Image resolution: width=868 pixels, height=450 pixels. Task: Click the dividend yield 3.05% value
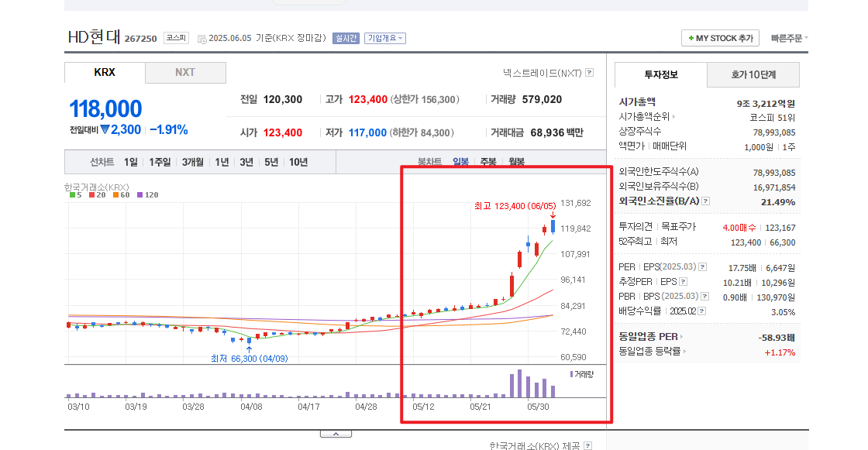pyautogui.click(x=783, y=312)
